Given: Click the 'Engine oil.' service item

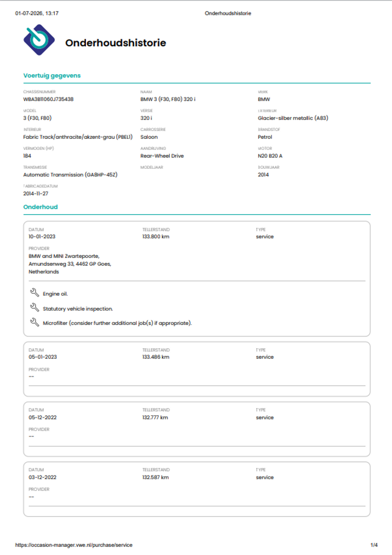Looking at the screenshot, I should [x=55, y=294].
